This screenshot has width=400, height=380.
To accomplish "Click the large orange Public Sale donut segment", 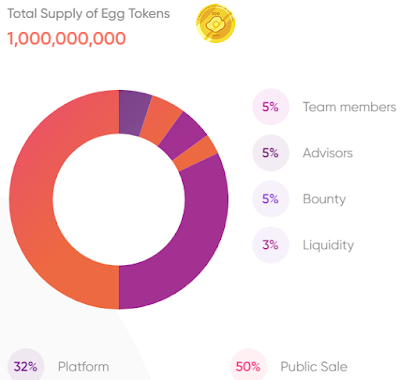I will pos(32,200).
